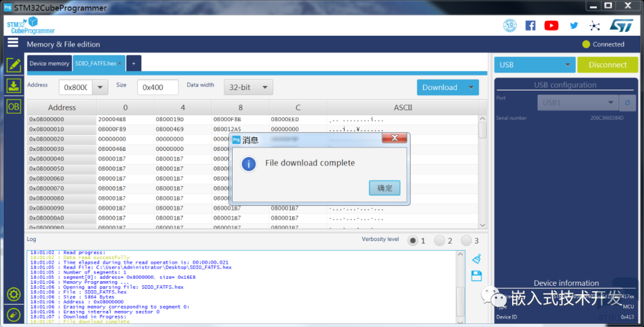
Task: Select address row 0x08000090
Action: (61, 208)
